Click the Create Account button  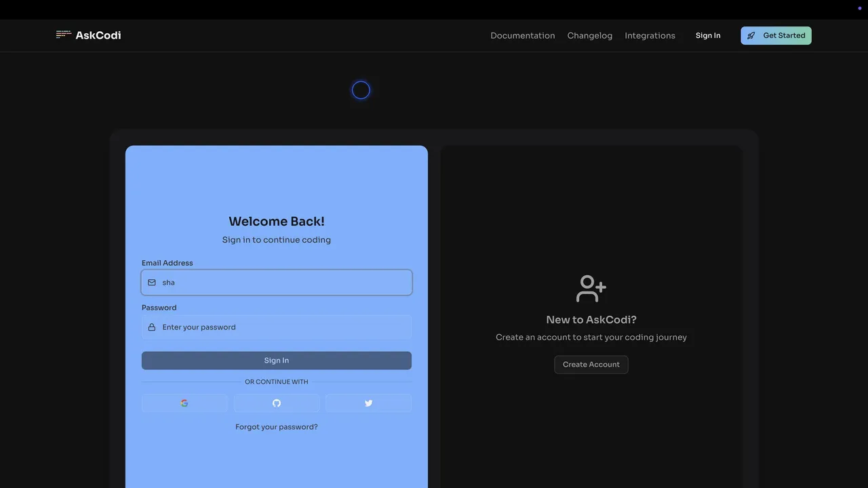tap(591, 365)
